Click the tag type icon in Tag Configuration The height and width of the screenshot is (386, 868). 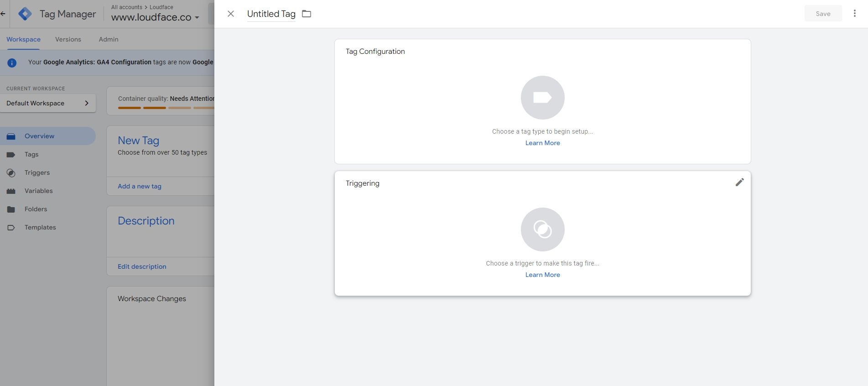[x=542, y=98]
